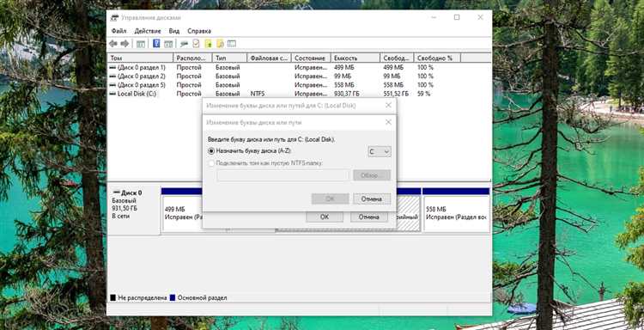Click NTFS cell in Local Disk row
The width and height of the screenshot is (644, 330).
click(x=258, y=94)
